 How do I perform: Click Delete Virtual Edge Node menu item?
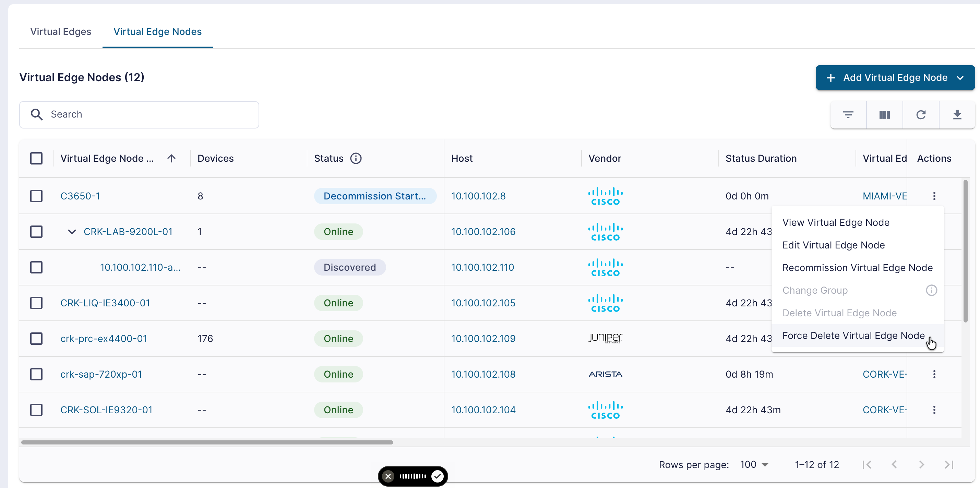(858, 313)
